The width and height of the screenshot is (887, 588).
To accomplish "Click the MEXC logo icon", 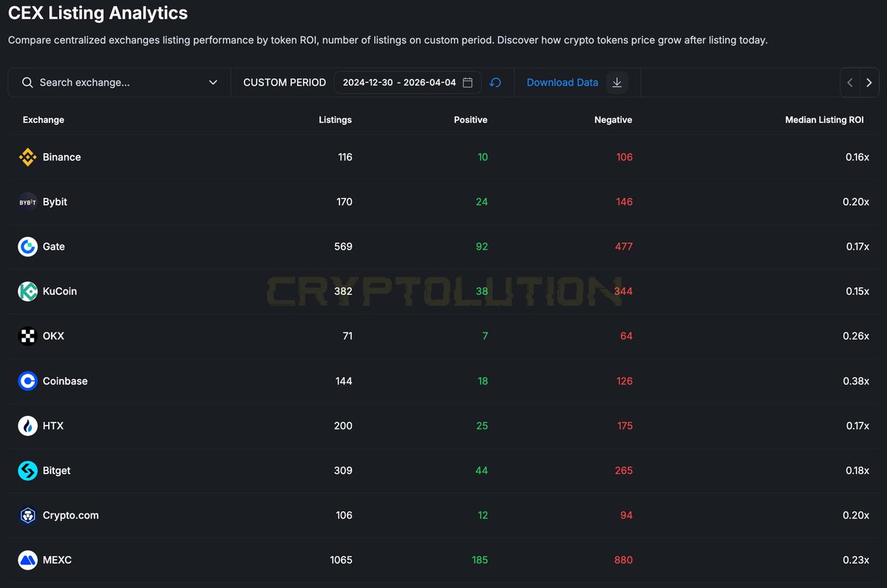I will (x=27, y=560).
